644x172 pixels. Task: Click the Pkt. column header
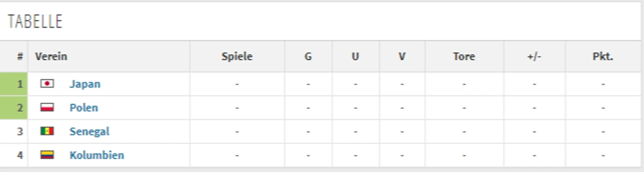(603, 57)
